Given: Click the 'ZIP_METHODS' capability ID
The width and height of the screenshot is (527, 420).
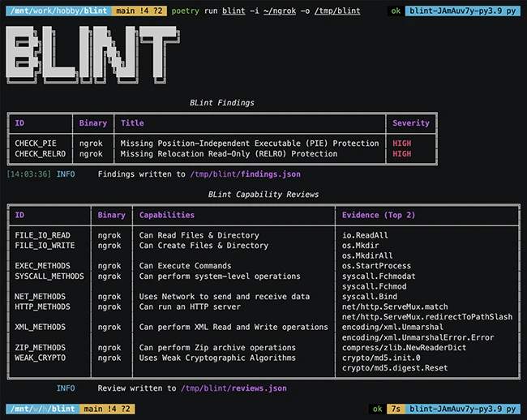Looking at the screenshot, I should click(x=40, y=347).
